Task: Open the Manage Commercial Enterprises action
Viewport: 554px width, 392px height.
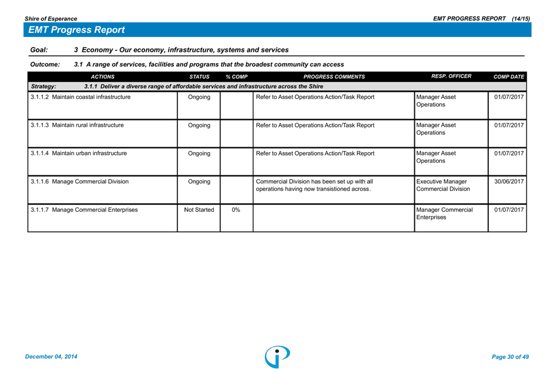Action: 84,210
